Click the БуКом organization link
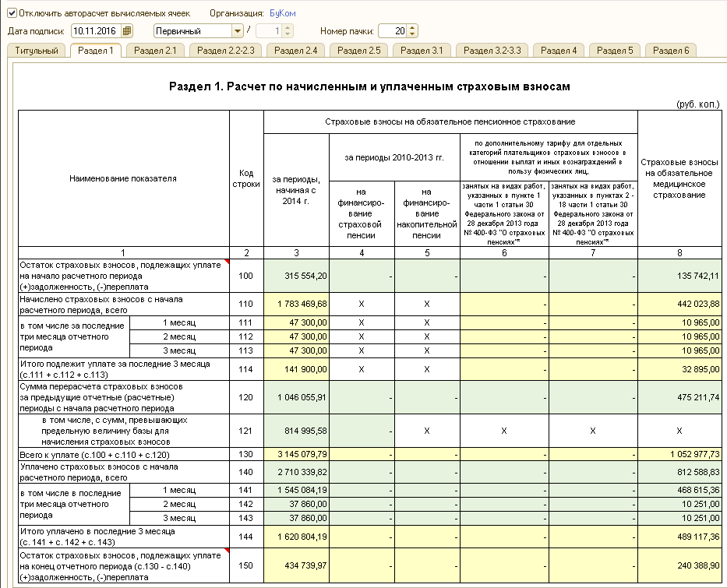 click(x=282, y=14)
